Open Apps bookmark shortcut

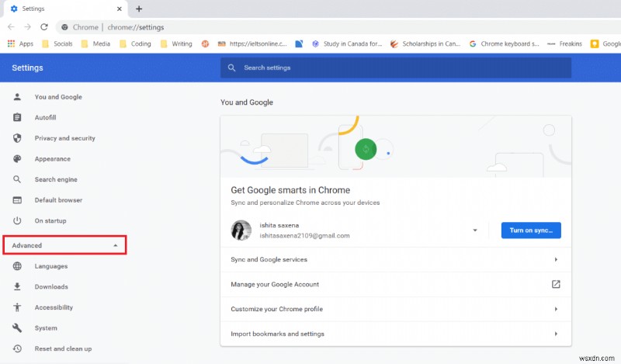21,43
